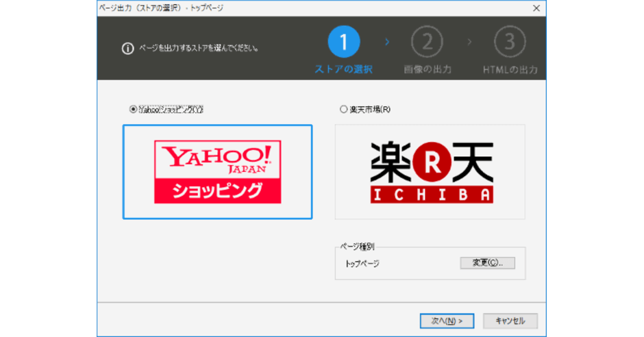
Task: Click the キャンセル button
Action: coord(510,321)
